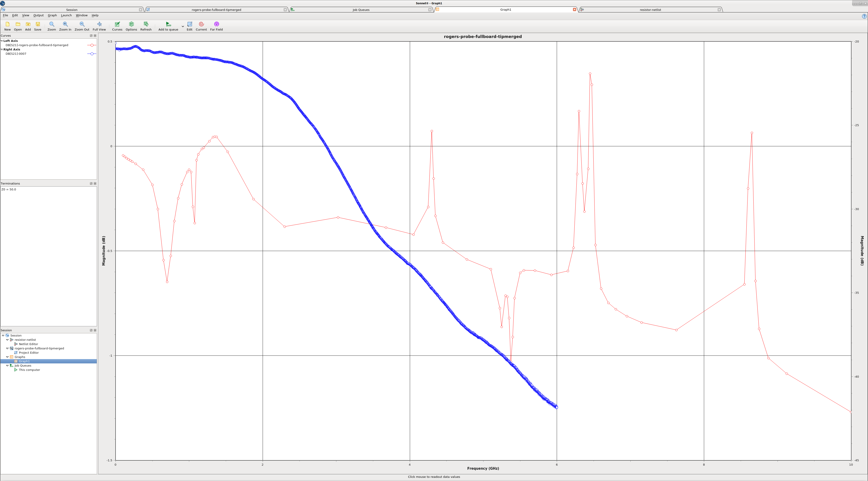Collapse the resistor-netlist tree node
The height and width of the screenshot is (481, 868).
7,340
